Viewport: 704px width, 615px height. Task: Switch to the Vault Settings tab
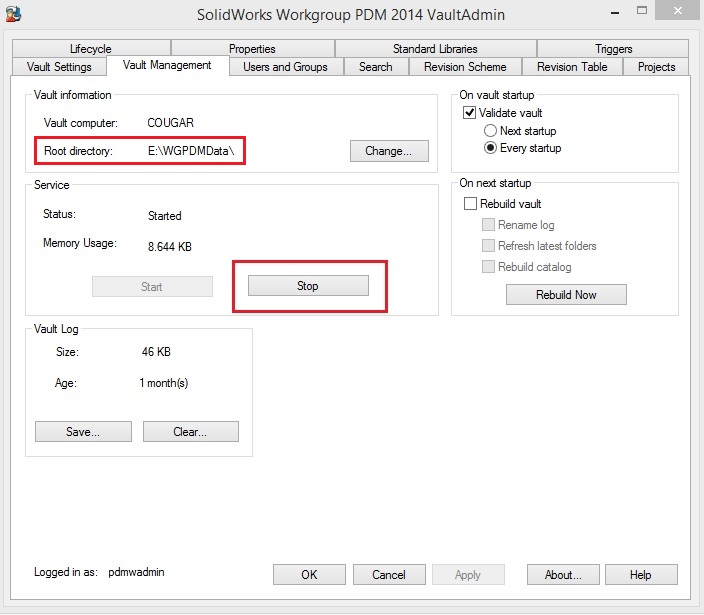click(58, 67)
